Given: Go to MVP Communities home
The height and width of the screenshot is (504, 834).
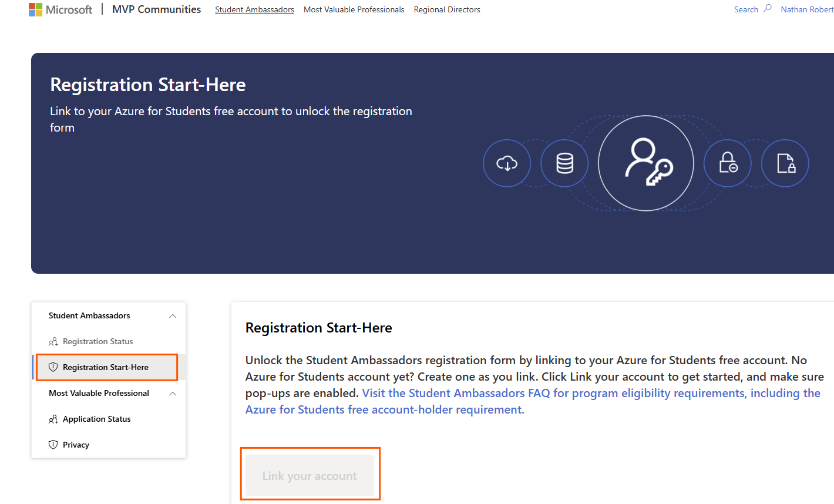Looking at the screenshot, I should [x=156, y=9].
